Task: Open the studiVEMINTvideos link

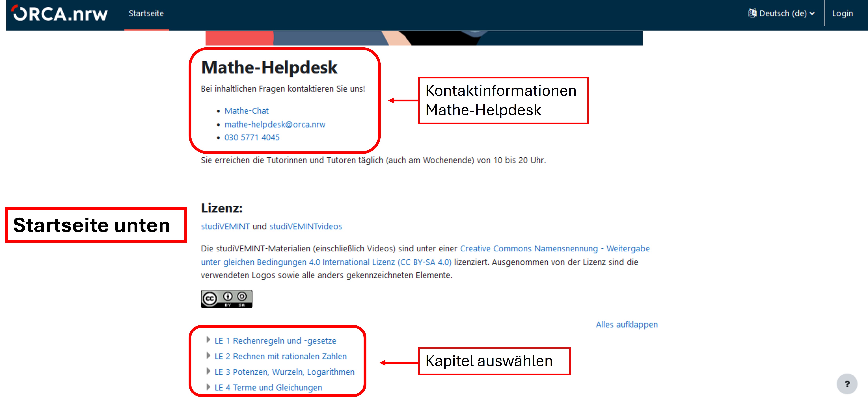Action: pos(306,226)
